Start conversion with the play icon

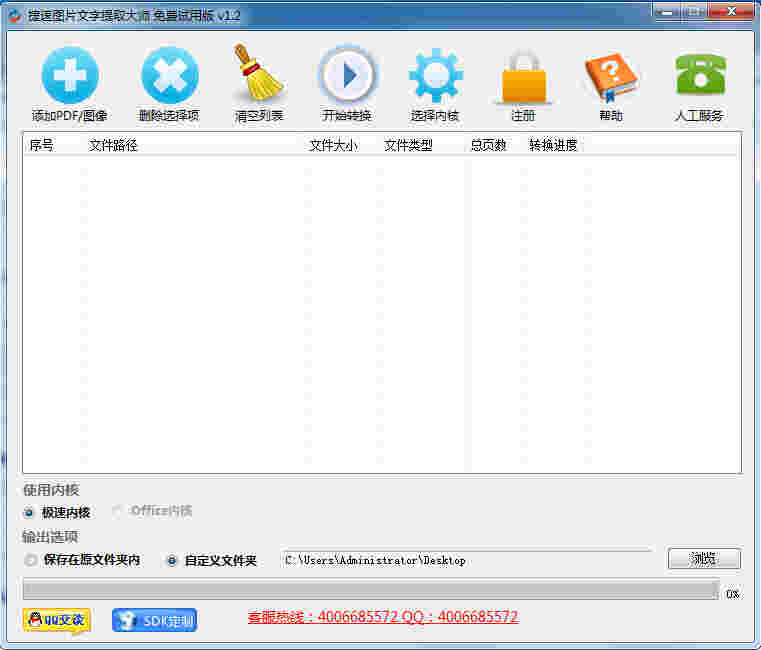point(347,75)
